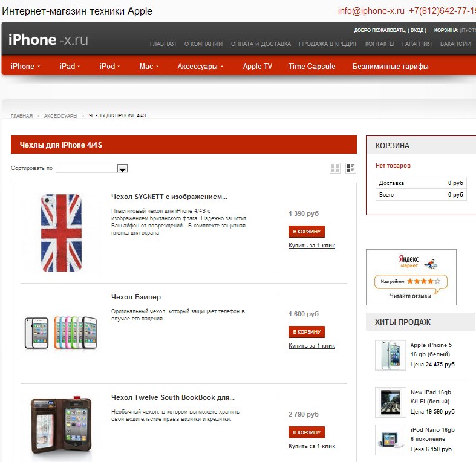Screen dimensions: 476x462
Task: Switch to list view icon
Action: click(351, 168)
